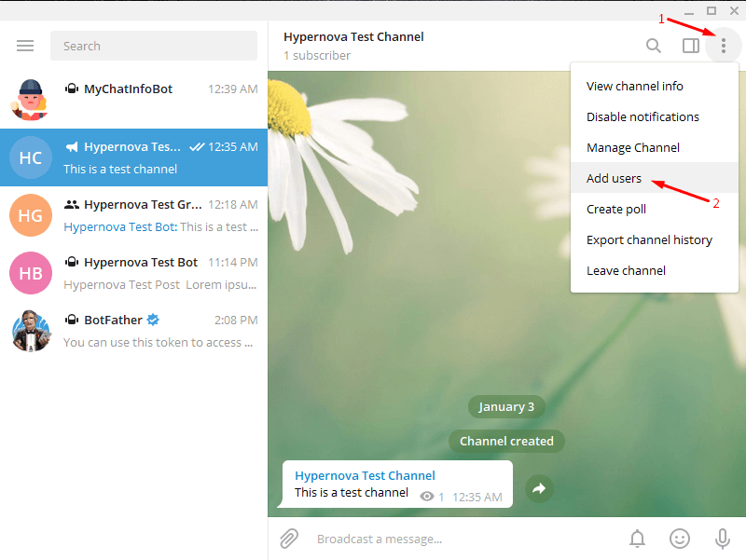Click the Search input field

coord(154,46)
